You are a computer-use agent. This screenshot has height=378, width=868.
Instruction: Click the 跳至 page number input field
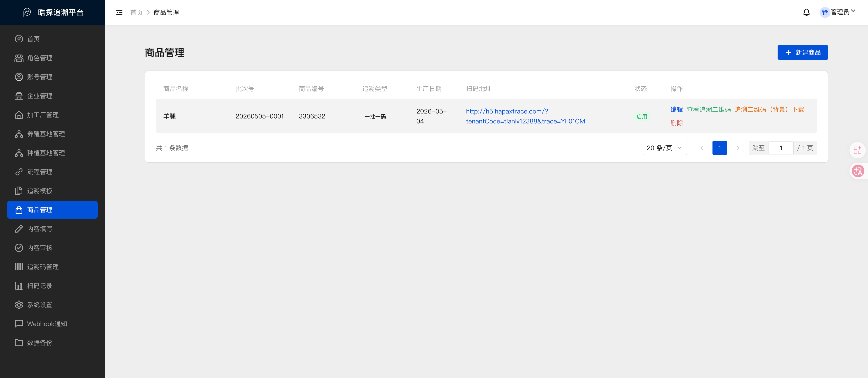click(x=781, y=148)
